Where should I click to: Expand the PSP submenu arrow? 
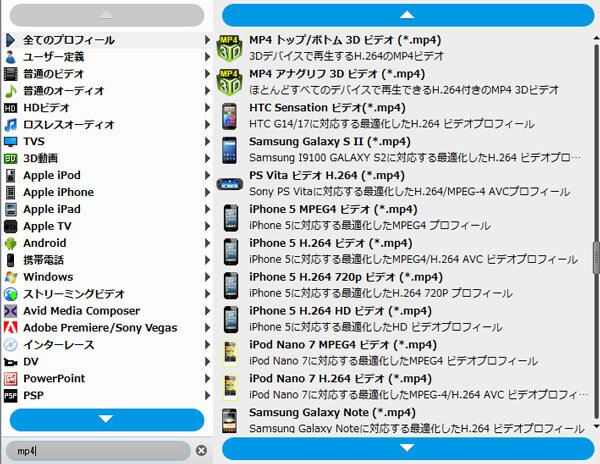(207, 396)
